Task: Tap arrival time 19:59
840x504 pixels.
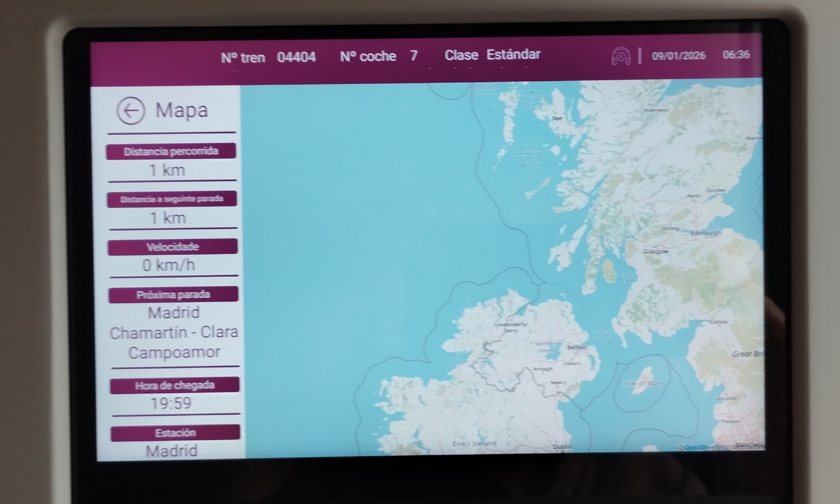Action: [x=171, y=403]
